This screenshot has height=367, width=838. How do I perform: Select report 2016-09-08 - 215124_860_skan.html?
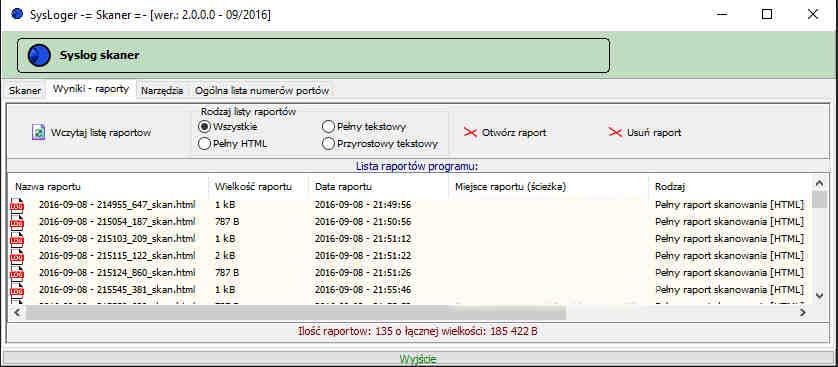point(117,273)
